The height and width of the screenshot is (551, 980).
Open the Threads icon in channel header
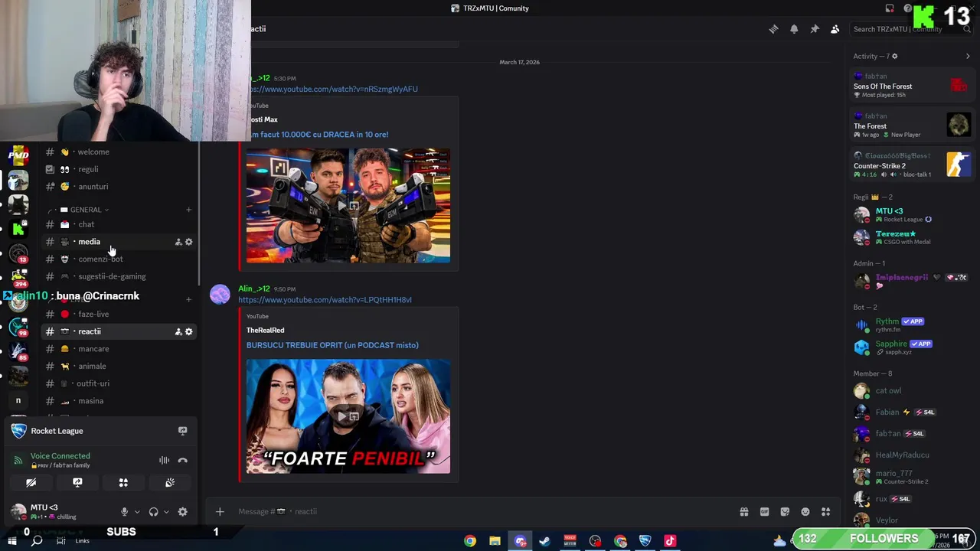[773, 29]
